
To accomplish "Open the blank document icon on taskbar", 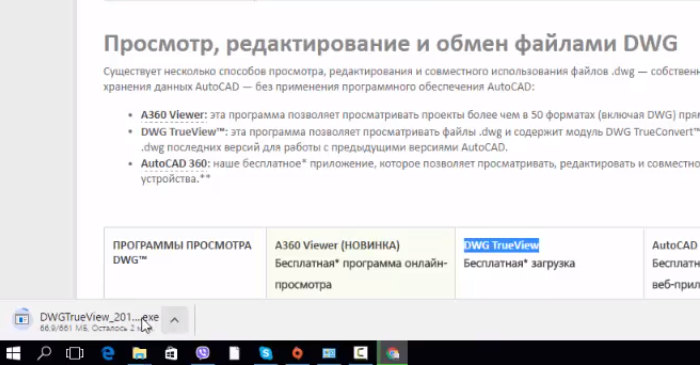I will click(x=234, y=353).
